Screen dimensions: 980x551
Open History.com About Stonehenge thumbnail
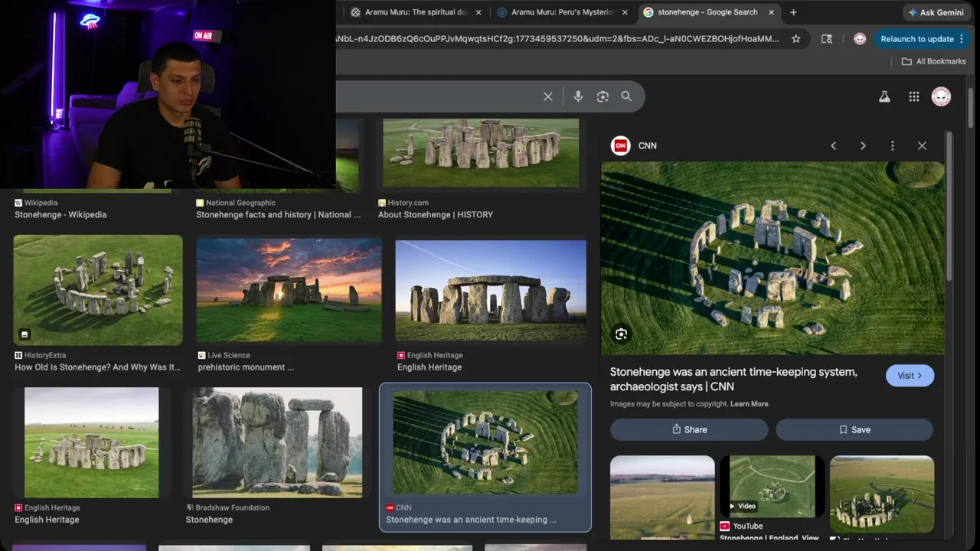(481, 153)
